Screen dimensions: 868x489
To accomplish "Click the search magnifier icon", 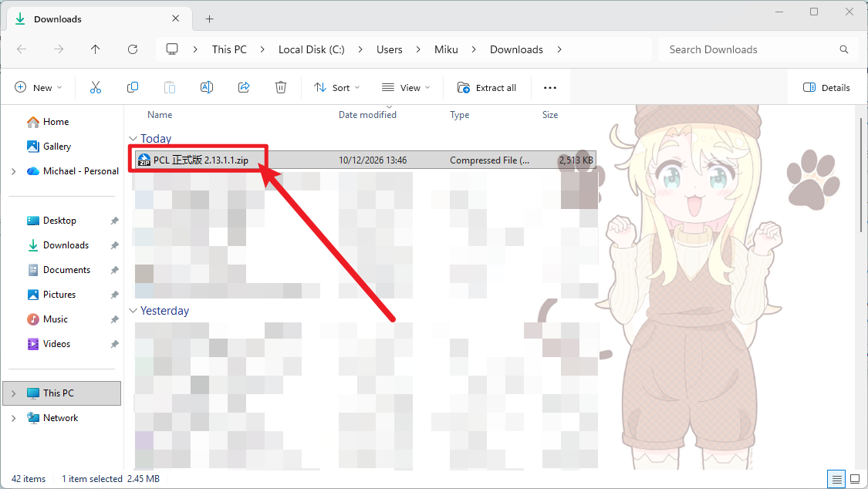I will [x=843, y=49].
